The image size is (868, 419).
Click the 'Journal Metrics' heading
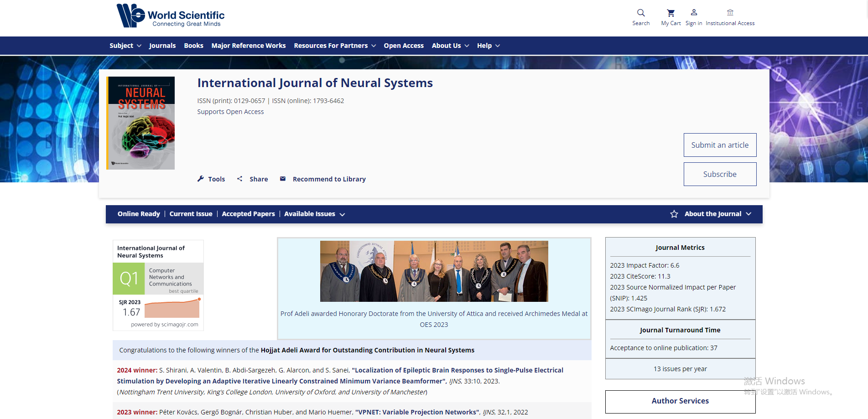click(x=680, y=248)
